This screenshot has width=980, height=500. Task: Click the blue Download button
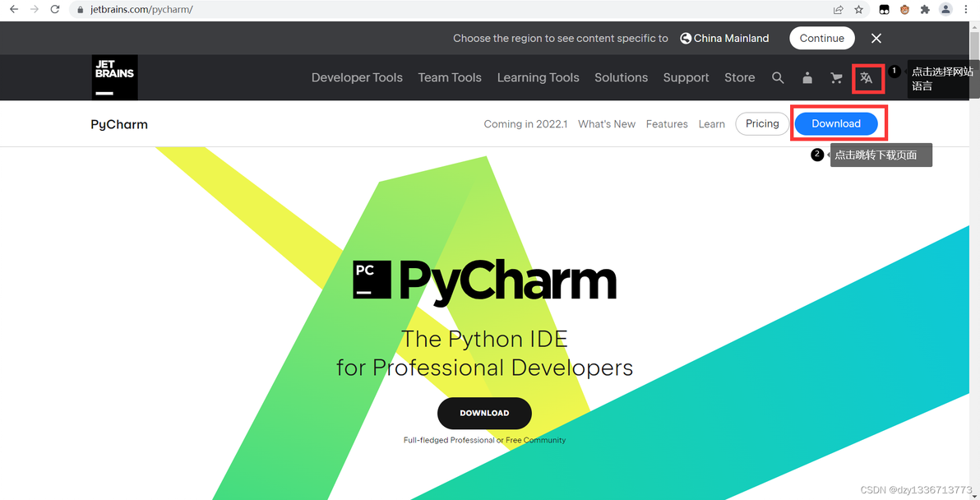(836, 123)
